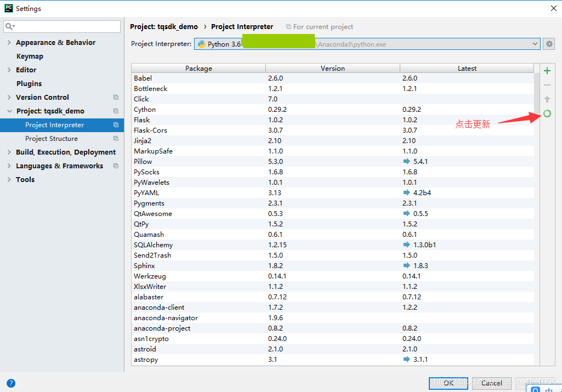Screen dimensions: 562x392
Task: Click the Latest column header
Action: (467, 68)
